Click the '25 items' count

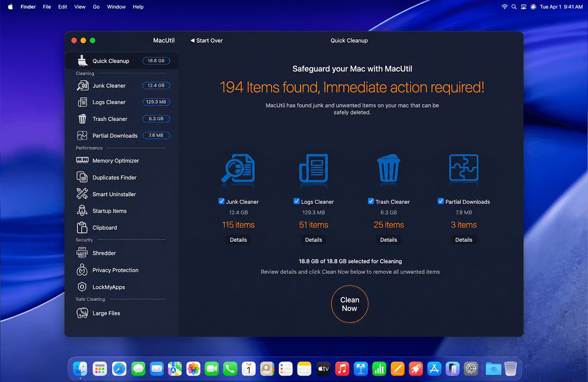(x=389, y=225)
